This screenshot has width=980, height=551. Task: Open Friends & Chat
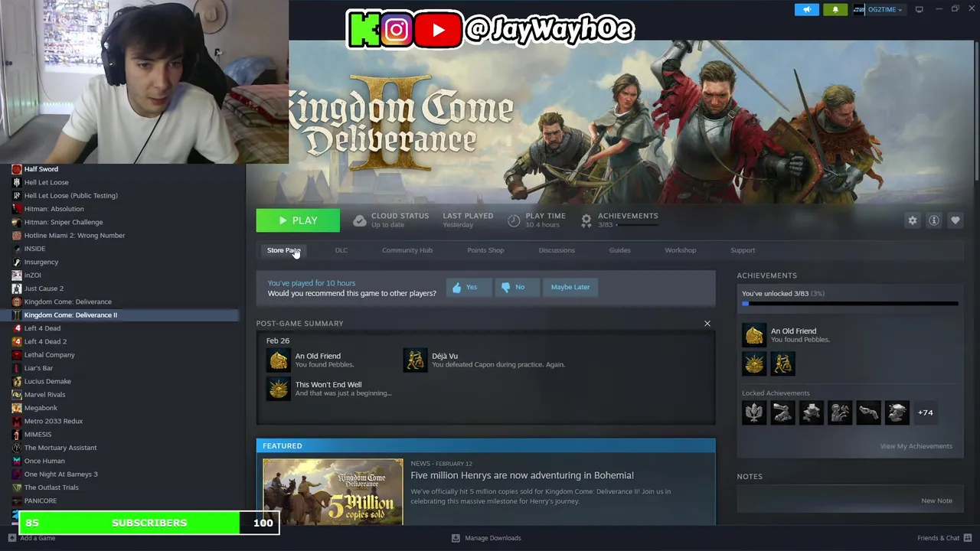tap(943, 538)
